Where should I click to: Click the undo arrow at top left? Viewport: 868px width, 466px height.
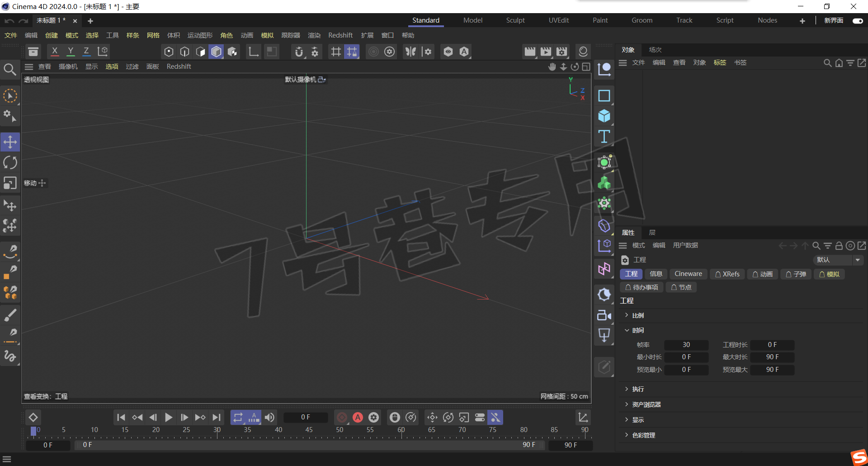point(9,21)
